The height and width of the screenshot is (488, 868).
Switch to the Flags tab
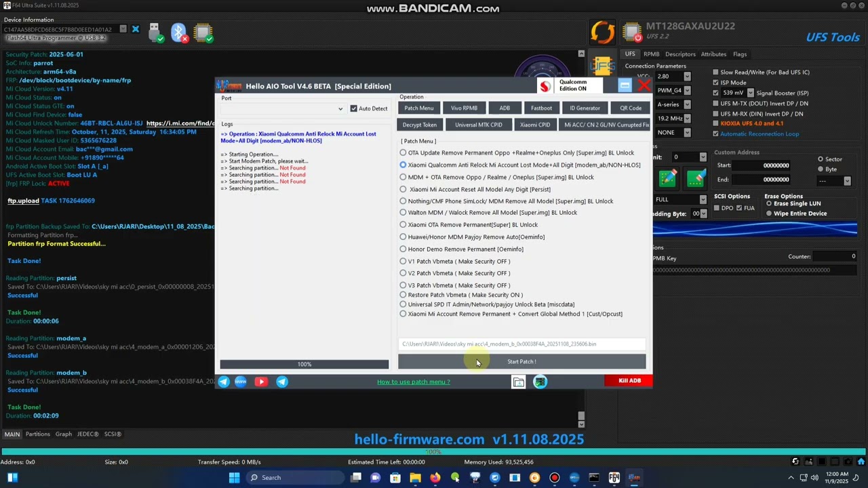[x=740, y=54]
